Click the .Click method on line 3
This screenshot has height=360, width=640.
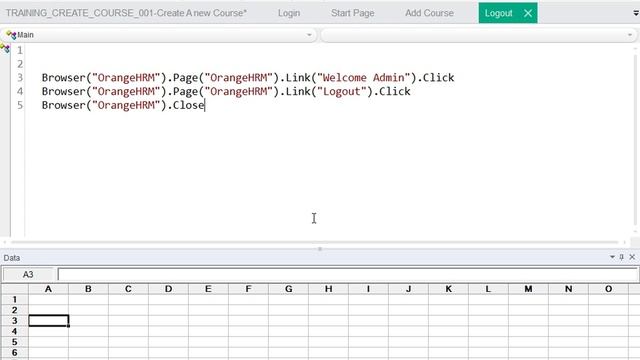(436, 78)
